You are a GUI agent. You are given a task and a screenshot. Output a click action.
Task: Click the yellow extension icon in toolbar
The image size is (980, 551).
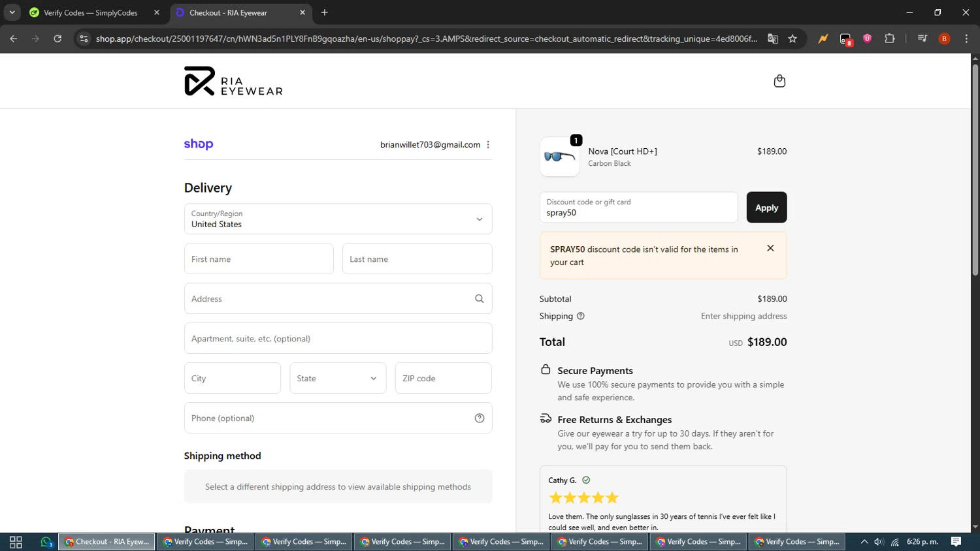click(823, 39)
